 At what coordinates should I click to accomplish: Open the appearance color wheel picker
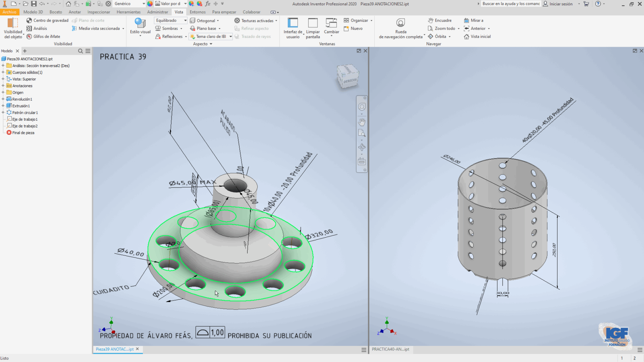point(150,4)
